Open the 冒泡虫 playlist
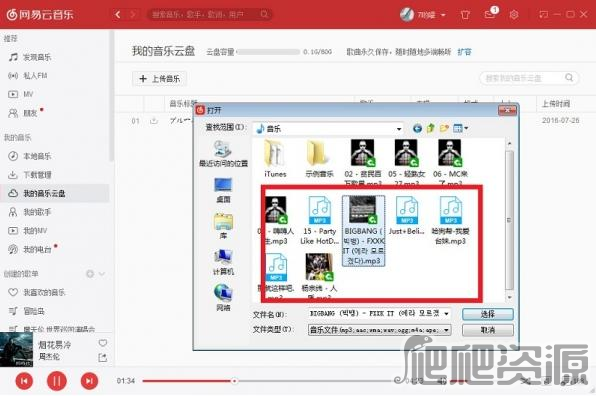This screenshot has height=396, width=596. [x=27, y=311]
